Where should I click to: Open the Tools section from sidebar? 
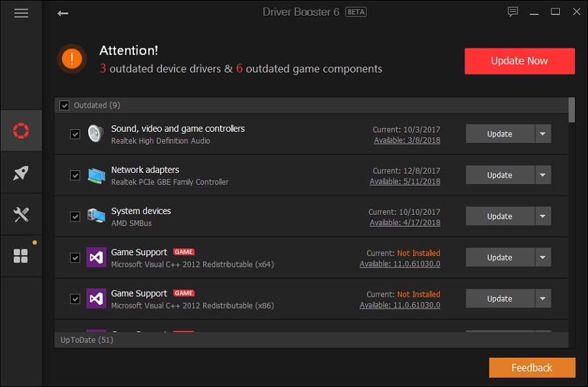pyautogui.click(x=21, y=214)
